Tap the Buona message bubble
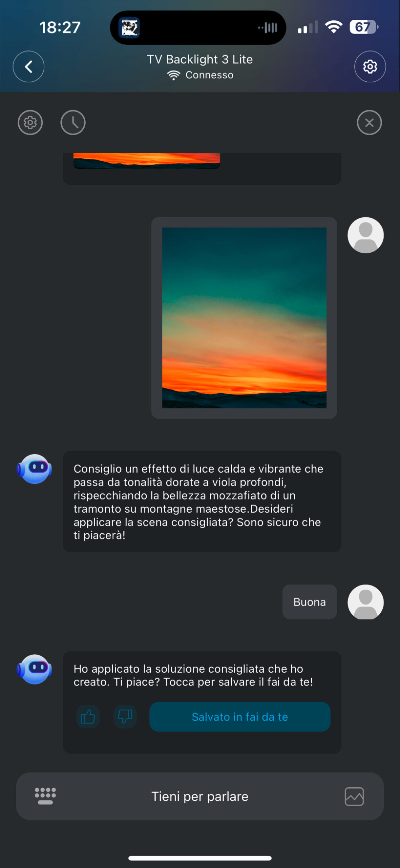This screenshot has width=400, height=868. click(x=310, y=602)
